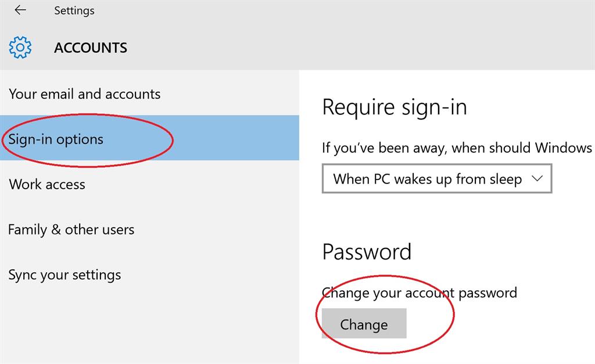Click the 'Change your account password' text
Viewport: 595px width, 364px height.
coord(420,293)
